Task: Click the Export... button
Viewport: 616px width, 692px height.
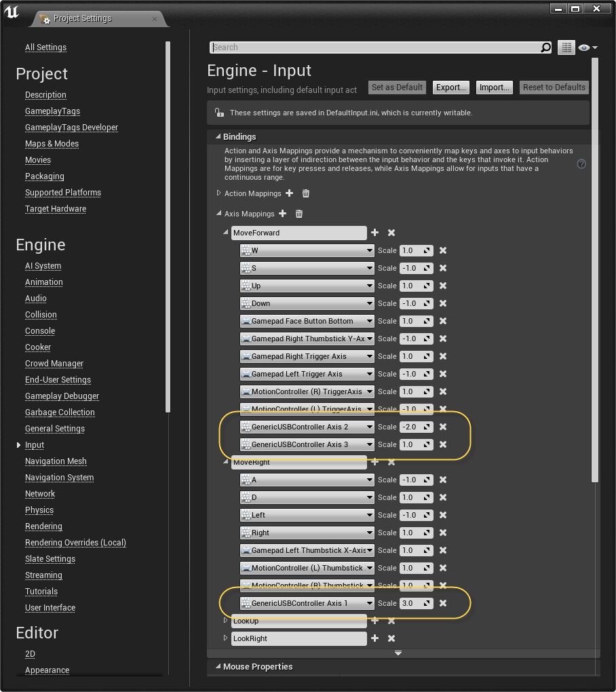Action: (451, 88)
